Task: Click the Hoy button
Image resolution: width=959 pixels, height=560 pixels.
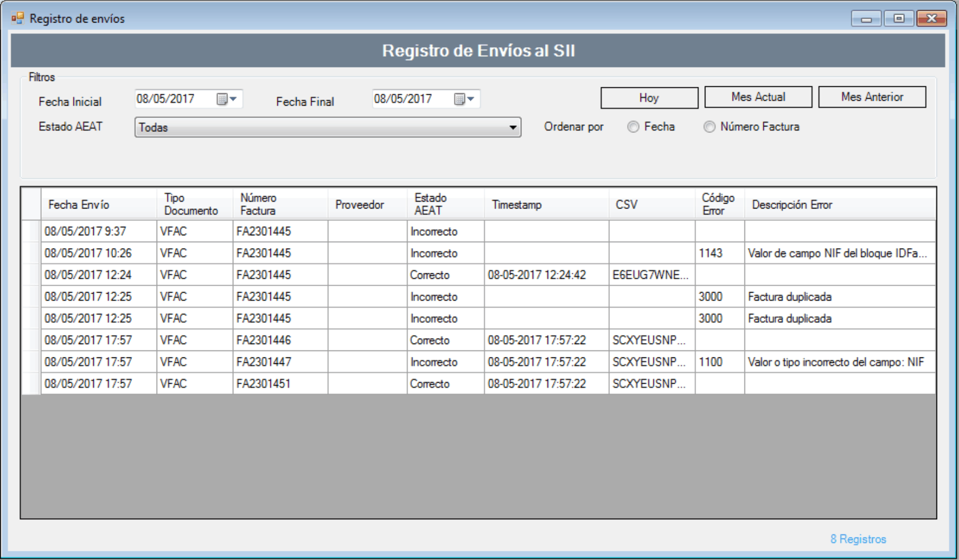Action: 649,98
